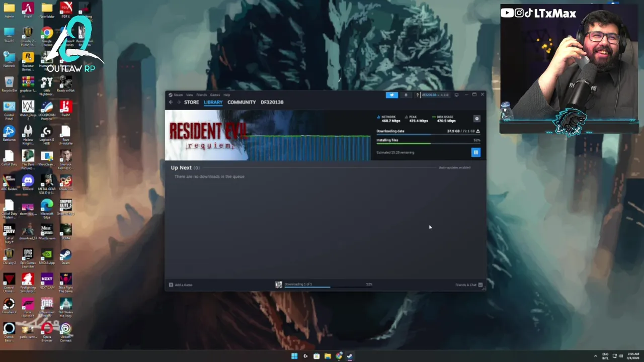Open the Forza Horizon 5 desktop shortcut
The width and height of the screenshot is (644, 362).
pyautogui.click(x=28, y=308)
